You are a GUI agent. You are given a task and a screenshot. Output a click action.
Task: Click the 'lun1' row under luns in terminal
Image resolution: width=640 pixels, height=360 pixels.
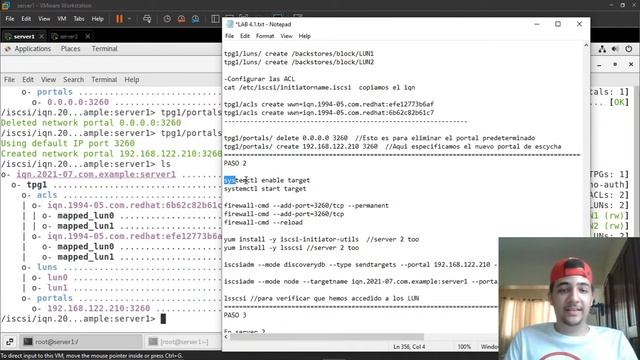click(x=57, y=287)
